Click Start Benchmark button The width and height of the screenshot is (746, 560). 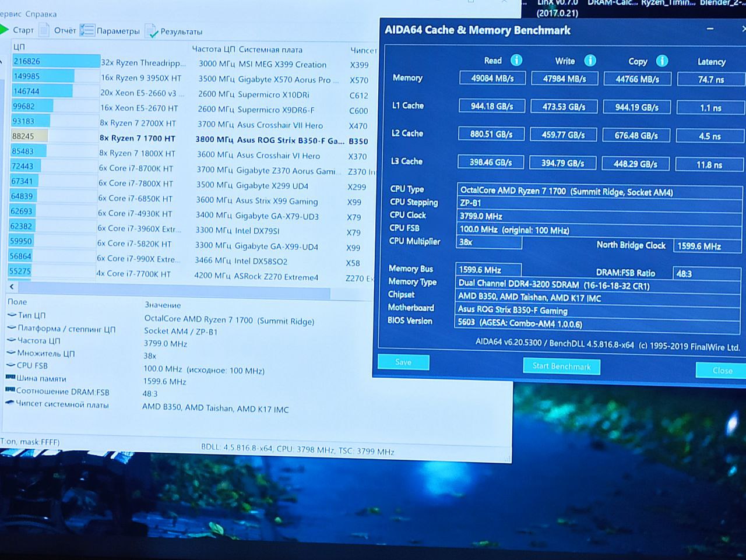tap(562, 366)
